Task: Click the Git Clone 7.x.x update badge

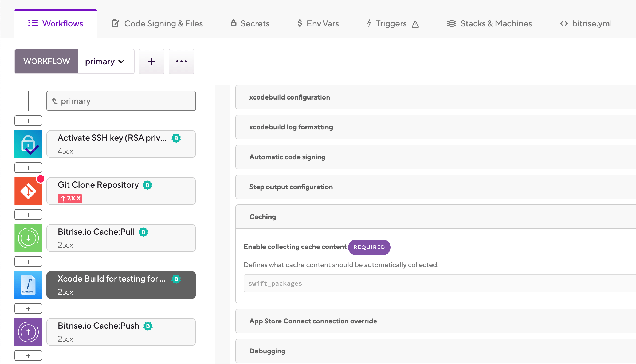Action: (x=70, y=199)
